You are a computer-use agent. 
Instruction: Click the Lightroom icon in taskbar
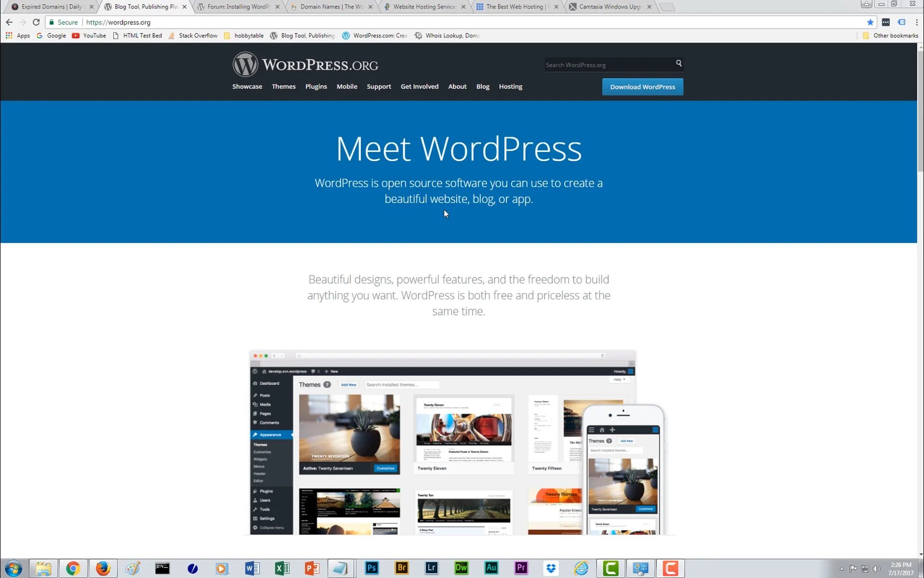[x=431, y=567]
